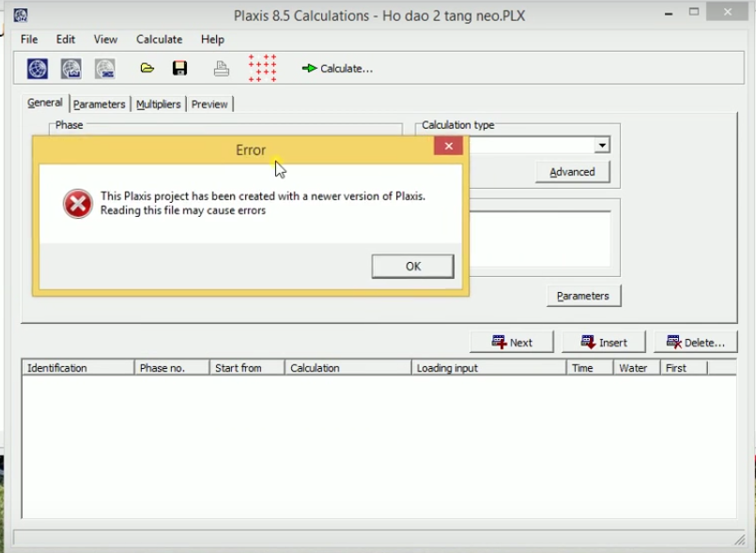This screenshot has width=756, height=553.
Task: Open the Plaxis Input program icon
Action: click(x=38, y=69)
